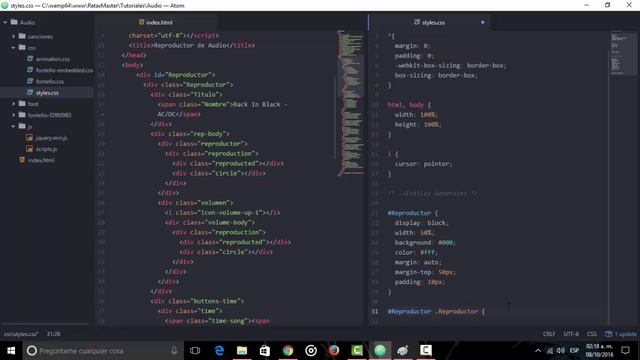The height and width of the screenshot is (360, 640).
Task: Click the font folder icon
Action: 22,104
